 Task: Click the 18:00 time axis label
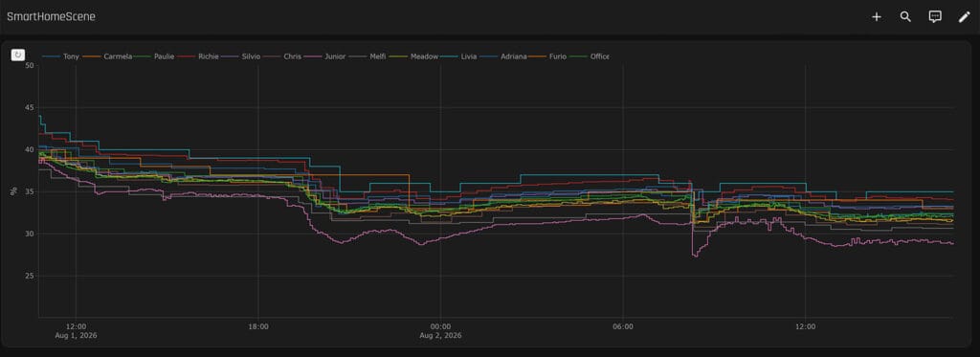point(258,326)
